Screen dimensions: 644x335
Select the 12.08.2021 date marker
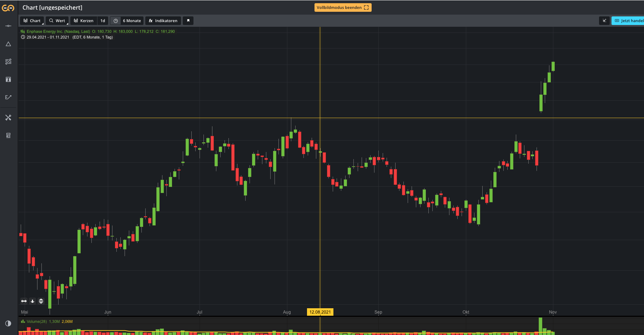(320, 312)
